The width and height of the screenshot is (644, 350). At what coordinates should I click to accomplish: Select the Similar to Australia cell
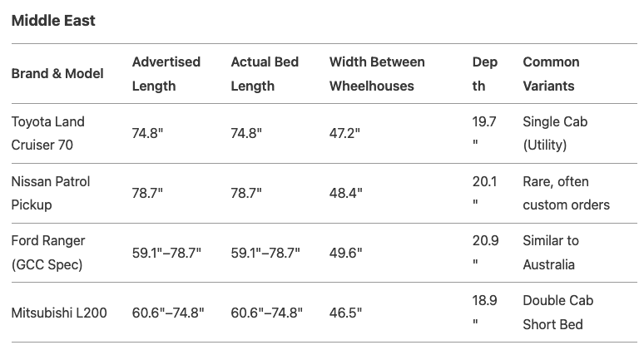pyautogui.click(x=551, y=253)
